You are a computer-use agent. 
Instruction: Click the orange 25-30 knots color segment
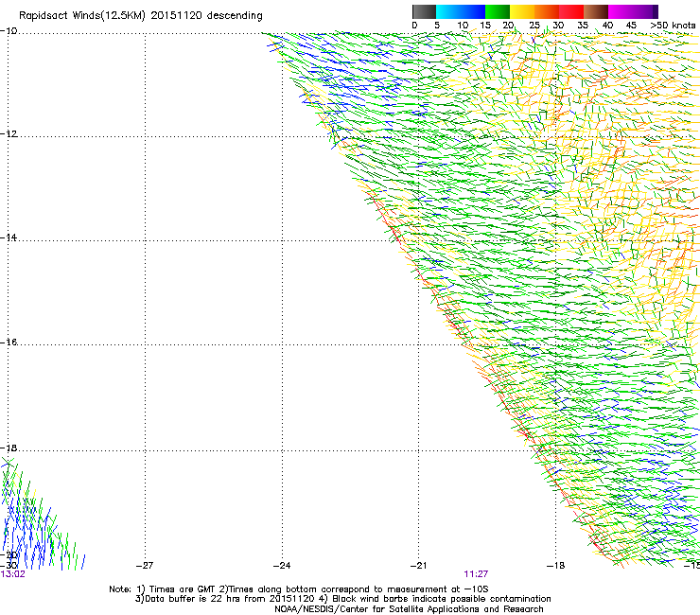click(547, 11)
